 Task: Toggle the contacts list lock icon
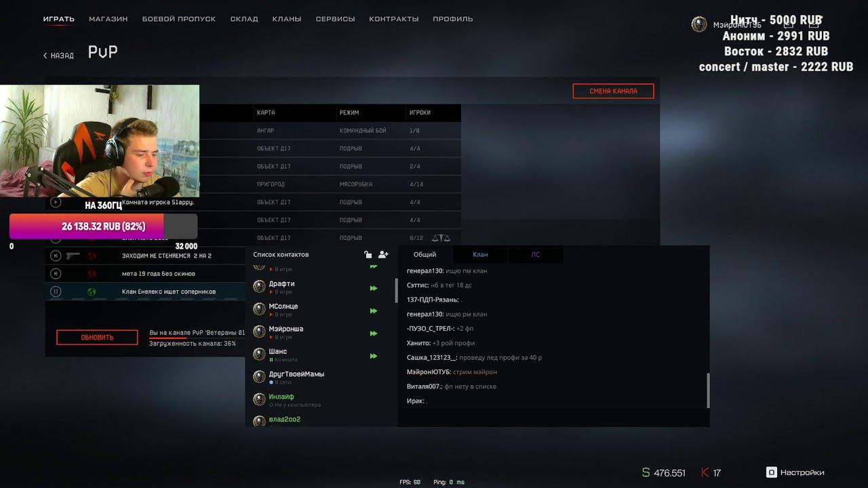click(368, 255)
